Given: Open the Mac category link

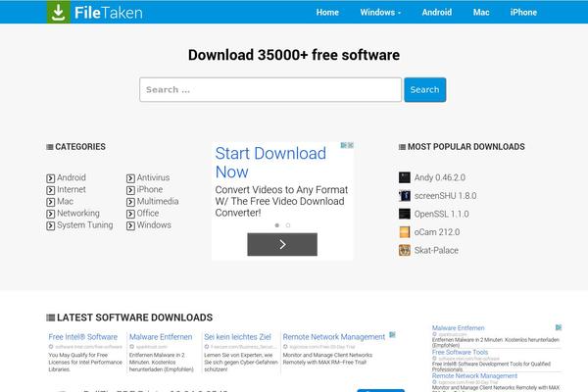Looking at the screenshot, I should [x=66, y=202].
